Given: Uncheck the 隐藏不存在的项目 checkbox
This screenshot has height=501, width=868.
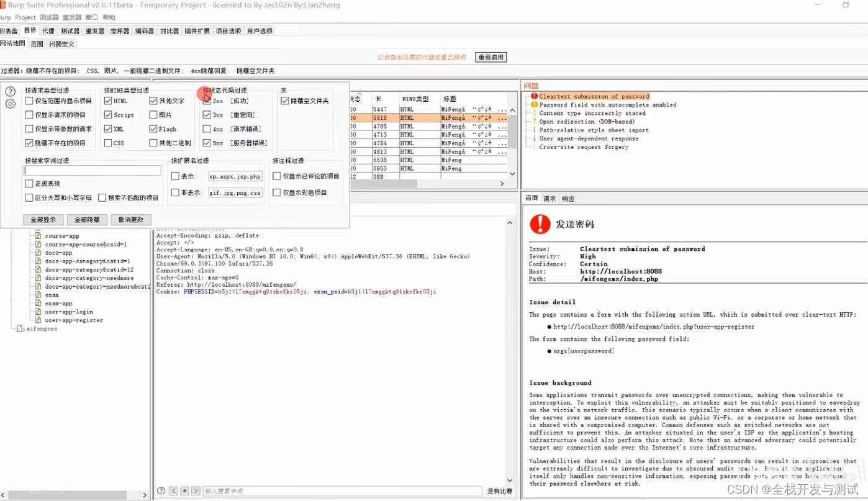Looking at the screenshot, I should pyautogui.click(x=29, y=143).
